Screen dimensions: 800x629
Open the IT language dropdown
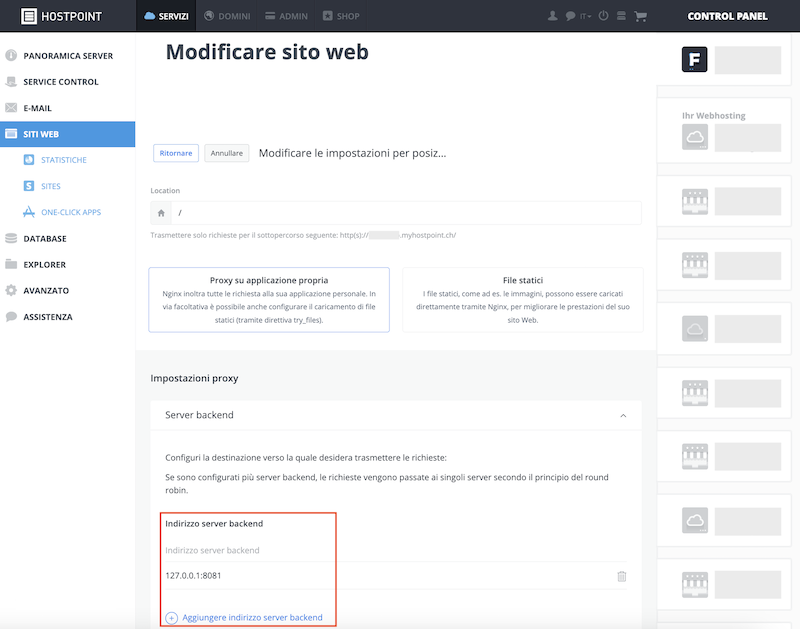click(585, 16)
